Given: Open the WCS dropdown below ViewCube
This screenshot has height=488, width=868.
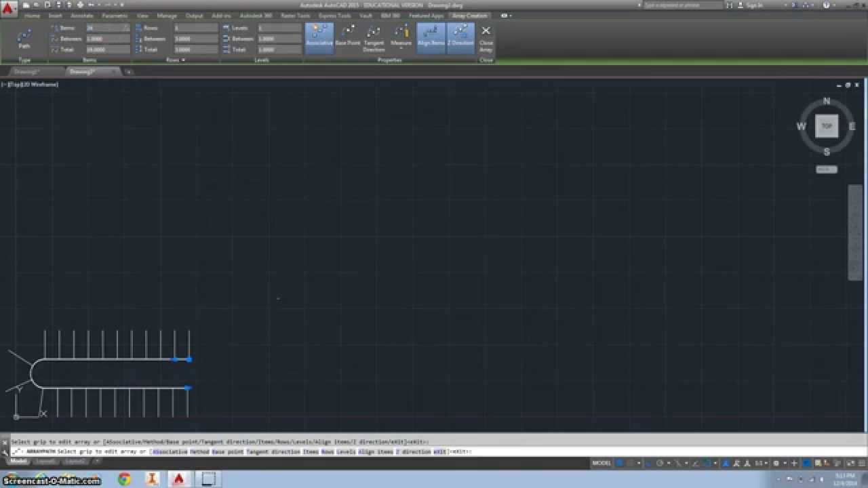Looking at the screenshot, I should coord(827,169).
